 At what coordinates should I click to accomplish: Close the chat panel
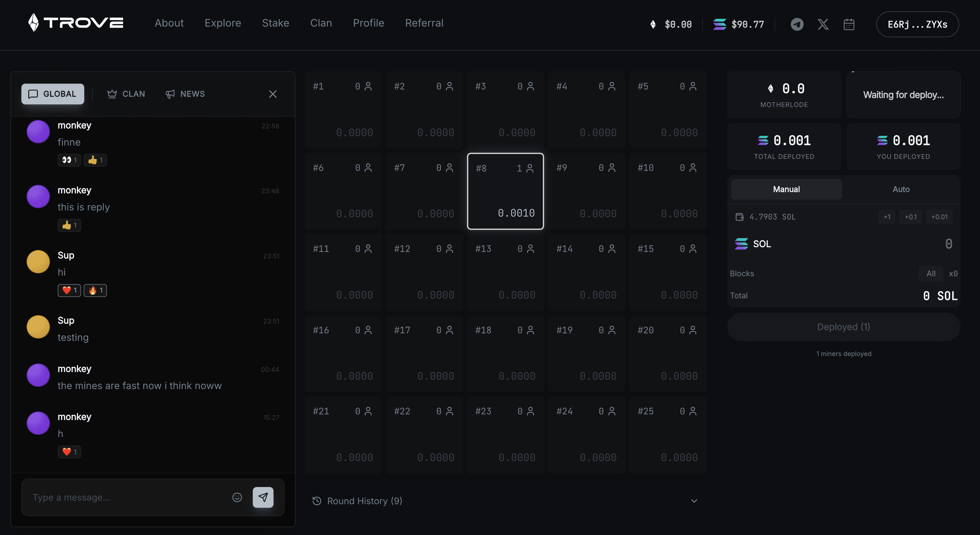point(273,94)
